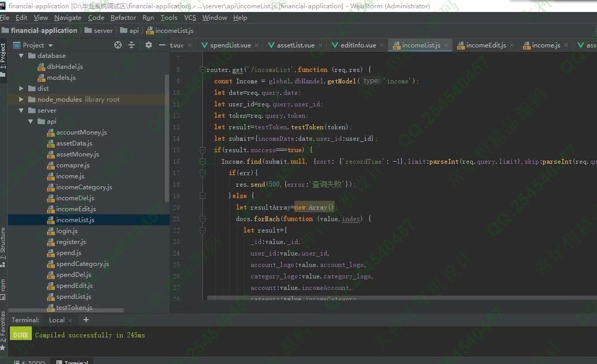Click the collapse all icon in Project panel

pyautogui.click(x=132, y=45)
